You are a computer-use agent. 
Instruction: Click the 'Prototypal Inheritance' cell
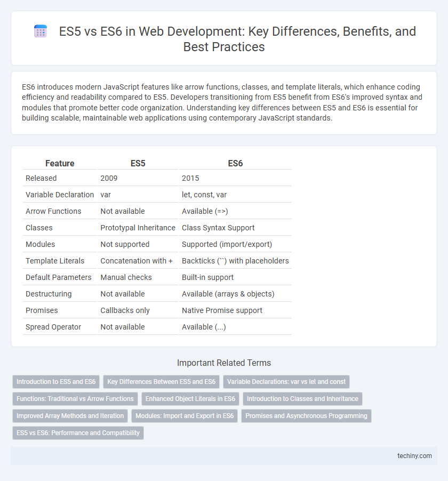138,228
